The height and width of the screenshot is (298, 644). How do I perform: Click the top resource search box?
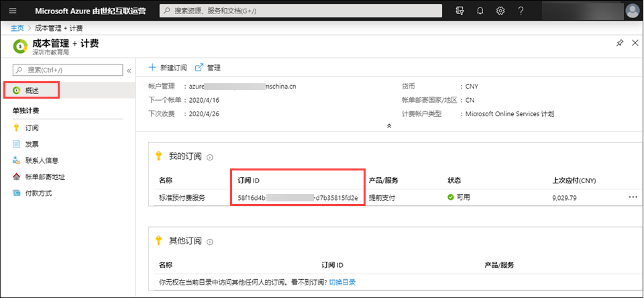pyautogui.click(x=301, y=11)
